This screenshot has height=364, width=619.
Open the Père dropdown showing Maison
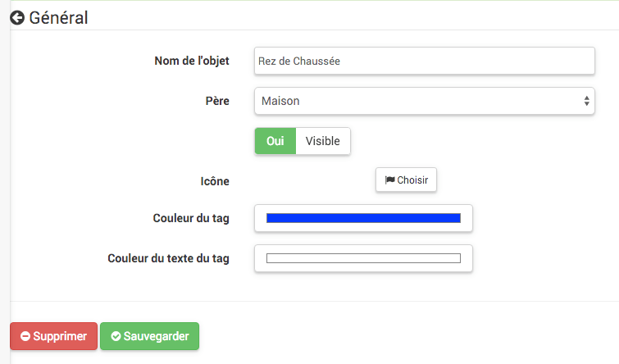click(425, 101)
